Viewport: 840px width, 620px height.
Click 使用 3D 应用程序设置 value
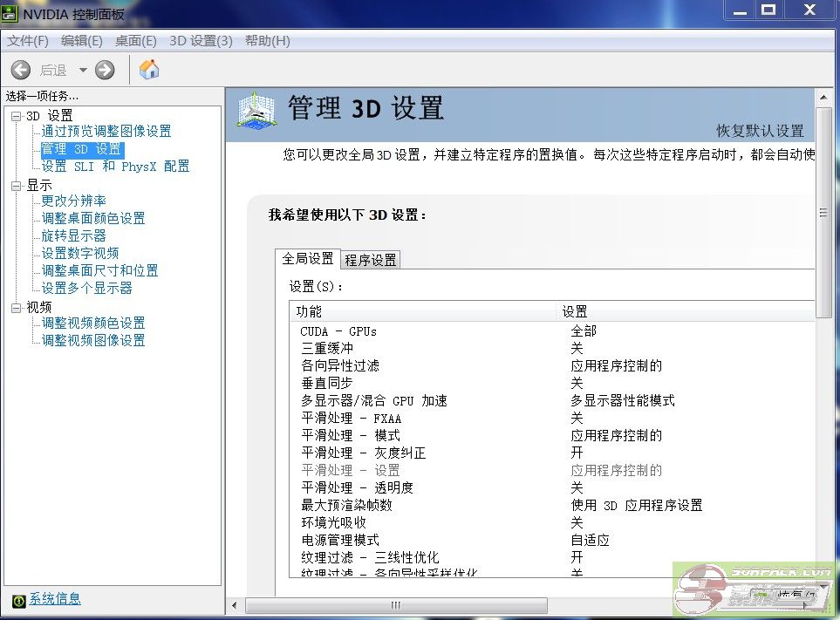637,505
